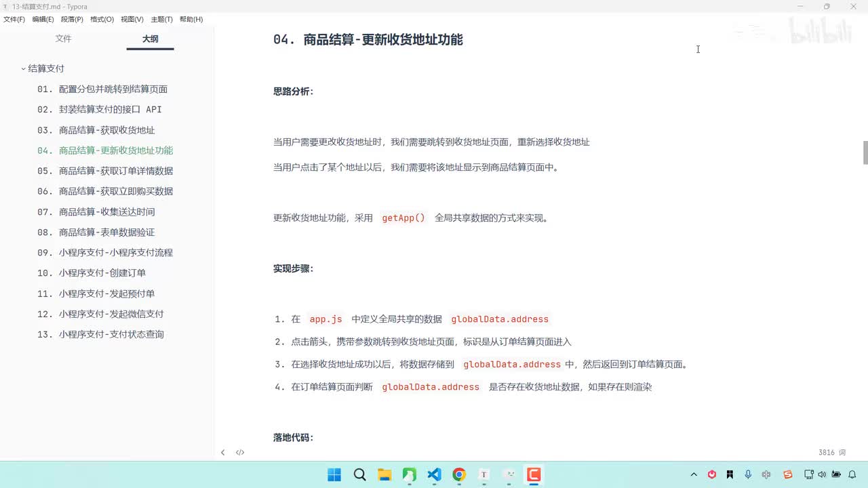Click globalData.address code in step 4

tap(431, 387)
